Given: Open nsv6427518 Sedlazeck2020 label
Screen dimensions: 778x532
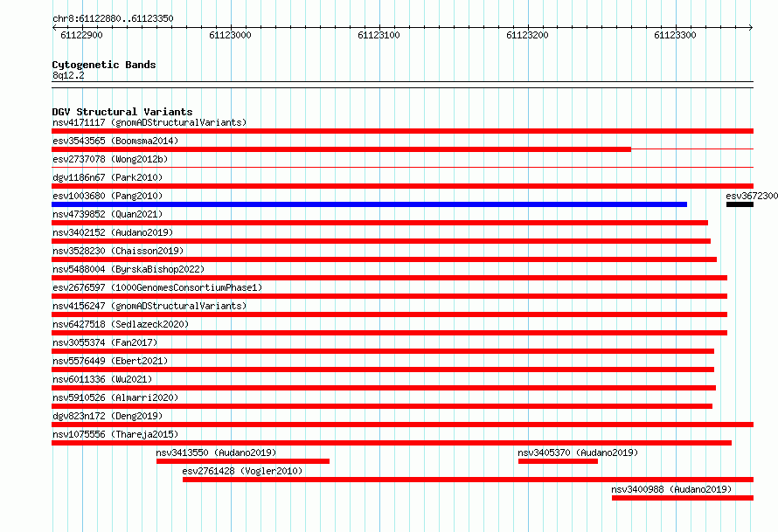Looking at the screenshot, I should pyautogui.click(x=121, y=324).
